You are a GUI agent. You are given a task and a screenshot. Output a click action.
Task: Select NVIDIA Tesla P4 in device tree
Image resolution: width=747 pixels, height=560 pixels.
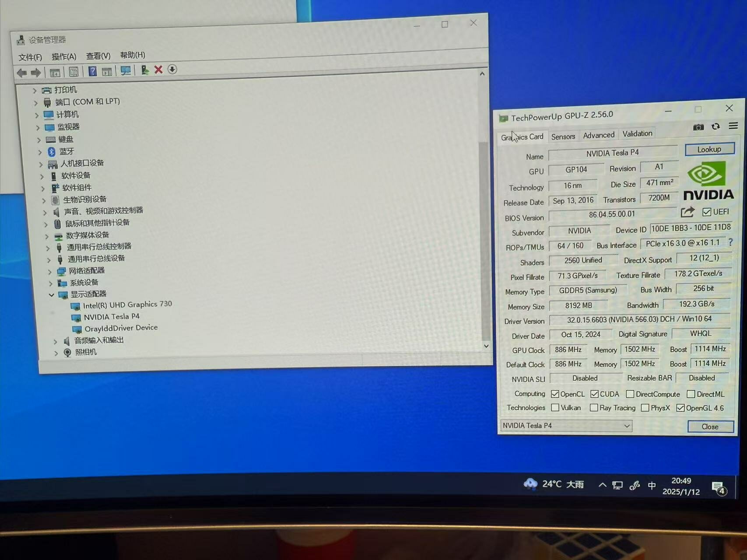(x=112, y=316)
